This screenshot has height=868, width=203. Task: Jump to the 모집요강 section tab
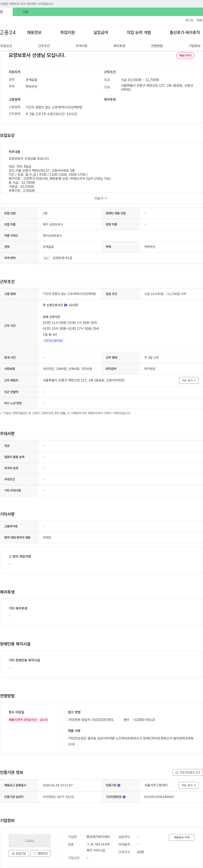point(6,46)
